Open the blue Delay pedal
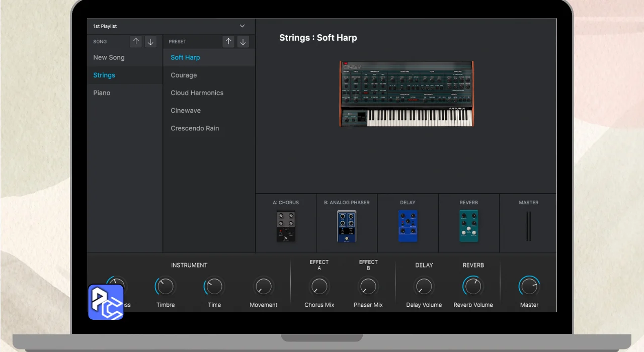Image resolution: width=644 pixels, height=352 pixels. [x=408, y=226]
